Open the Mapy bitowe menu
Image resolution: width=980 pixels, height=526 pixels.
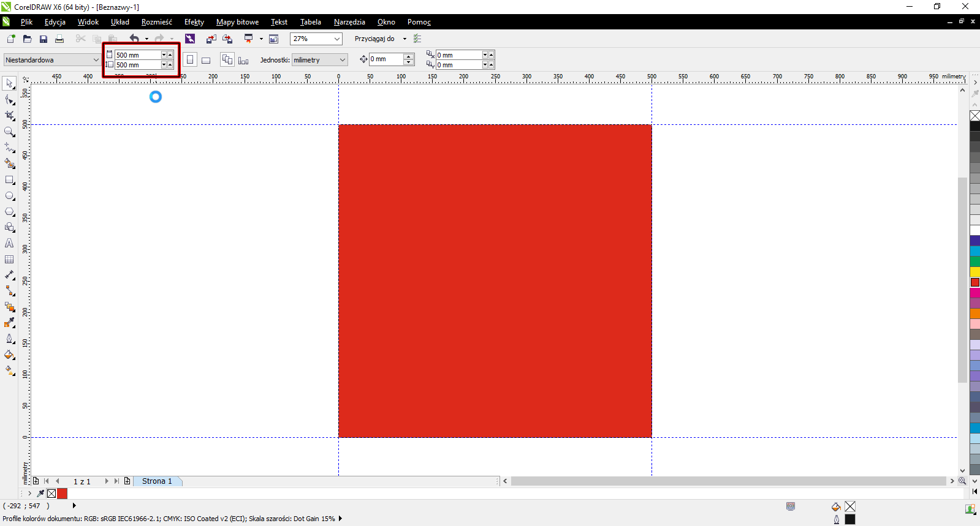(237, 22)
